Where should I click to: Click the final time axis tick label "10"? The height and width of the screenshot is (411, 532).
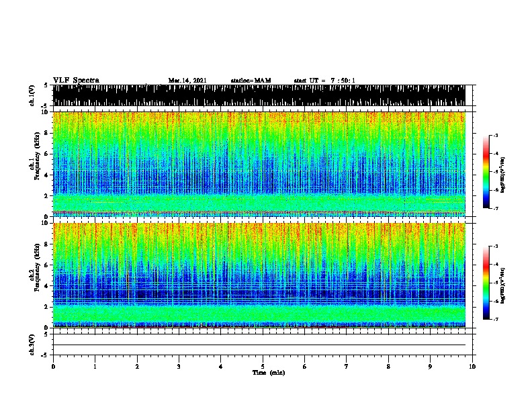click(x=472, y=367)
